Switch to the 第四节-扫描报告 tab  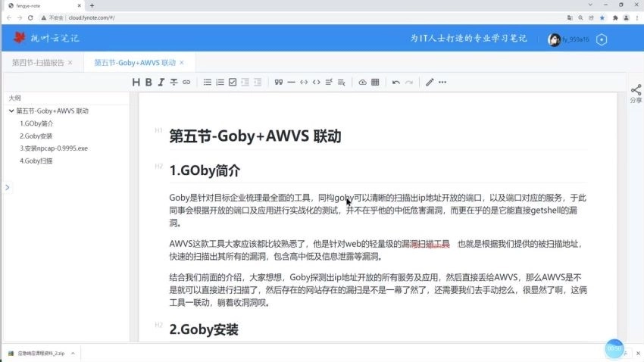pyautogui.click(x=38, y=62)
